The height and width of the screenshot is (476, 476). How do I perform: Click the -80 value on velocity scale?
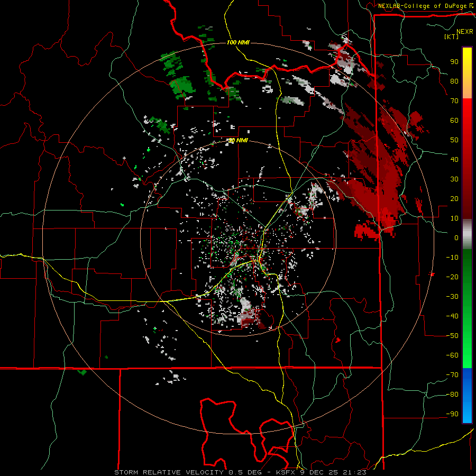tap(452, 395)
